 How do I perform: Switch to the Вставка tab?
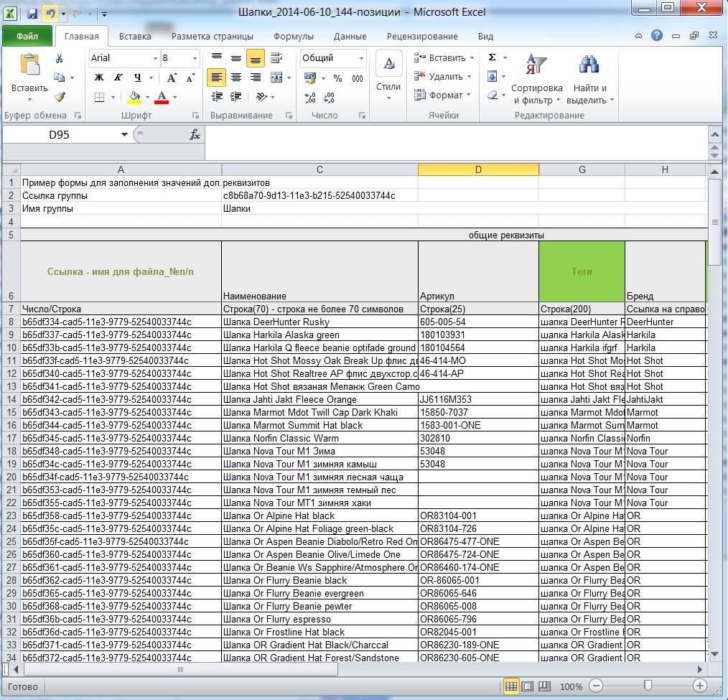135,36
